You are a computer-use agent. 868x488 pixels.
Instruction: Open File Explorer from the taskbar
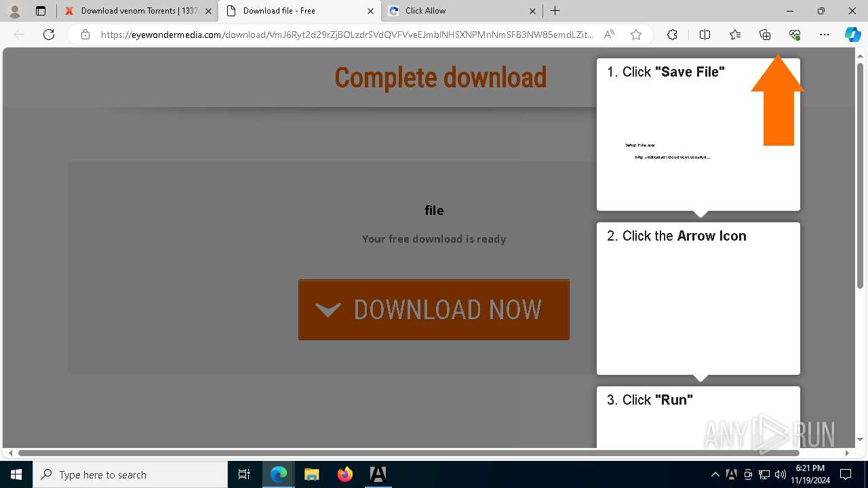tap(311, 474)
